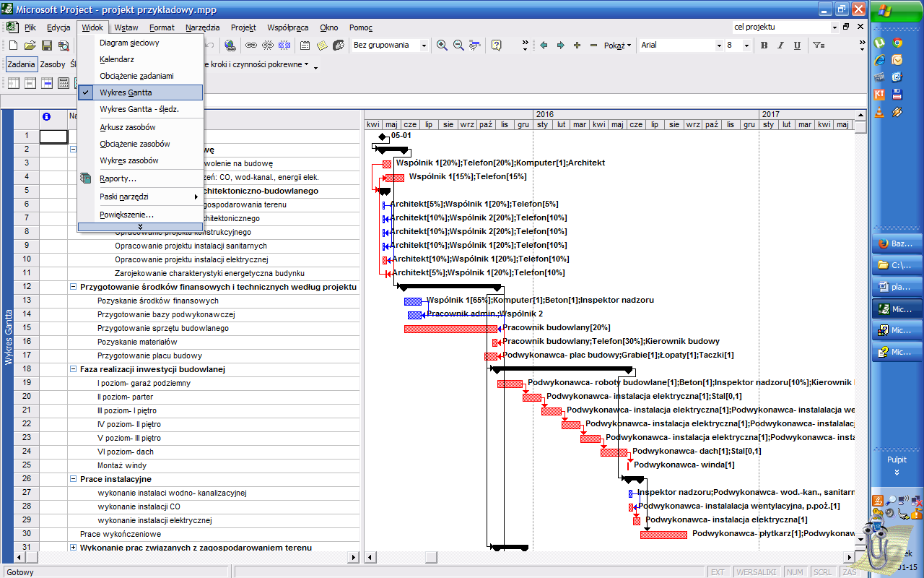Click the Task Notes yellow note icon
The height and width of the screenshot is (578, 924).
[x=322, y=46]
